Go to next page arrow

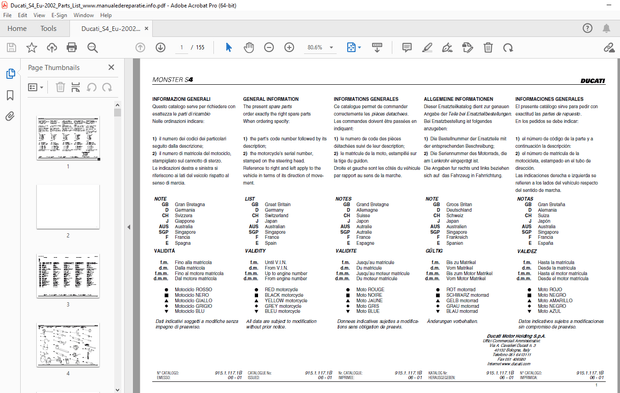tap(161, 47)
